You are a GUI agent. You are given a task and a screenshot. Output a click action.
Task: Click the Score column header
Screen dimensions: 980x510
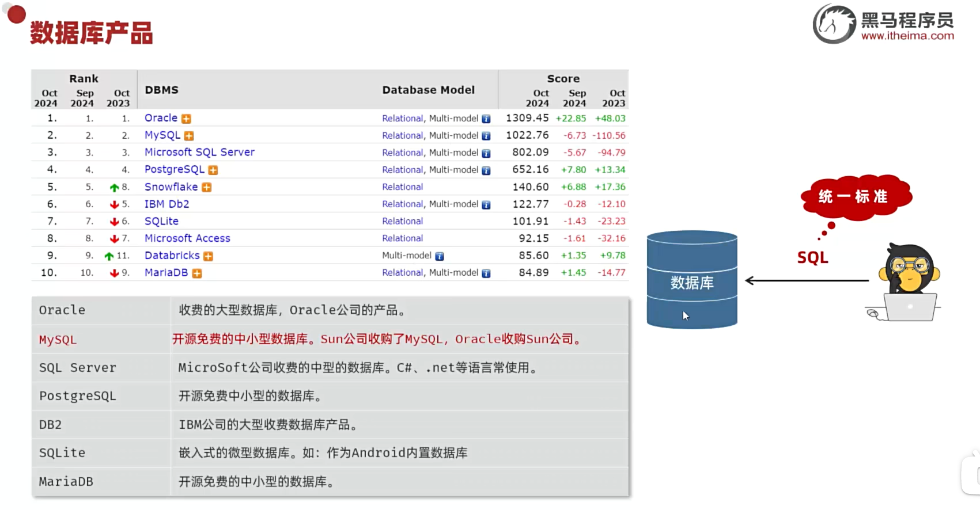(x=563, y=79)
